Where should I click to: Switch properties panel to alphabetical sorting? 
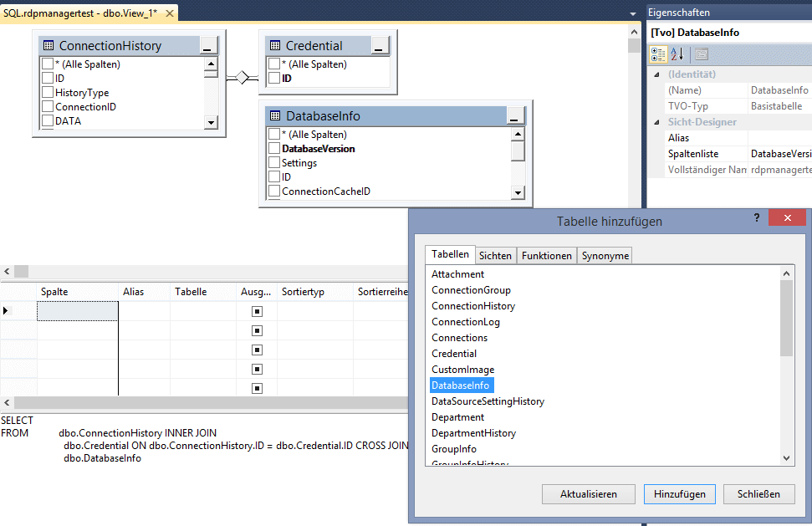pyautogui.click(x=674, y=55)
